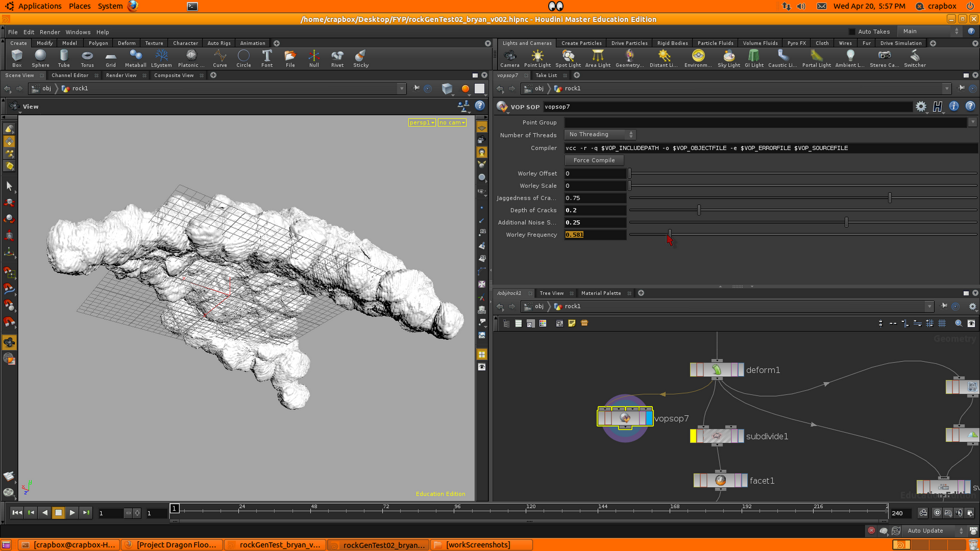The image size is (980, 551).
Task: Switch to the crapbox terminal taskbar window
Action: (x=69, y=545)
